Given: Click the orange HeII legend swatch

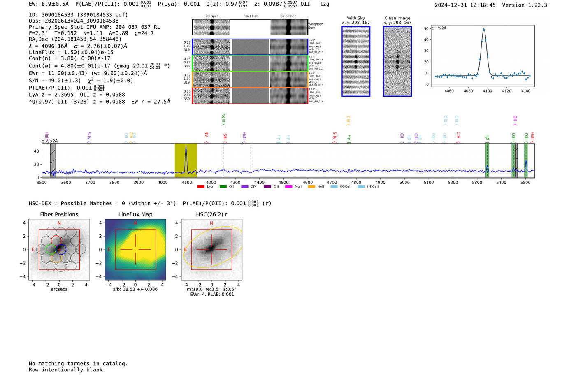Looking at the screenshot, I should (x=311, y=186).
